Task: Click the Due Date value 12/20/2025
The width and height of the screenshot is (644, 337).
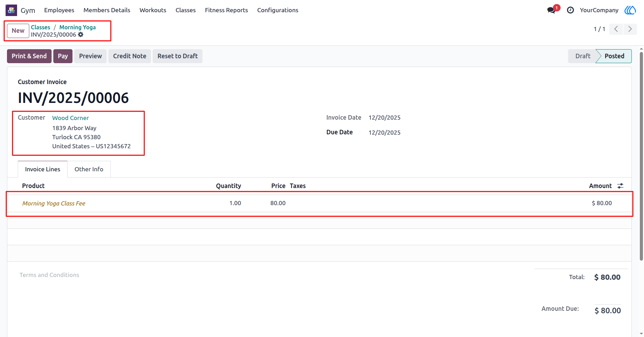Action: coord(384,133)
